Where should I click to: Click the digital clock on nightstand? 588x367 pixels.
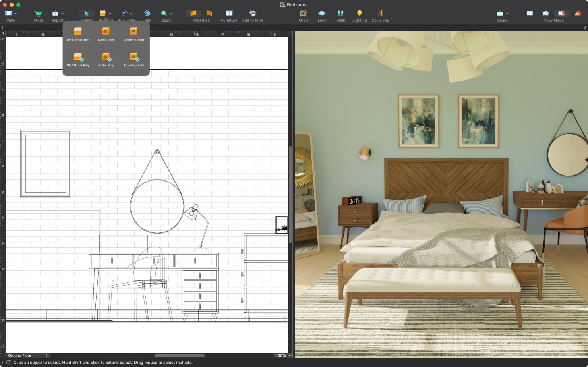352,201
